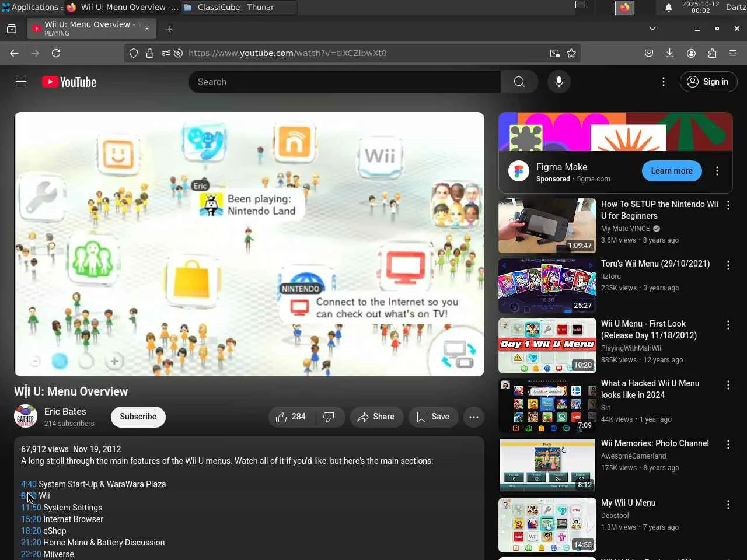The image size is (747, 560).
Task: Open options for Wii Memories video
Action: 728,444
